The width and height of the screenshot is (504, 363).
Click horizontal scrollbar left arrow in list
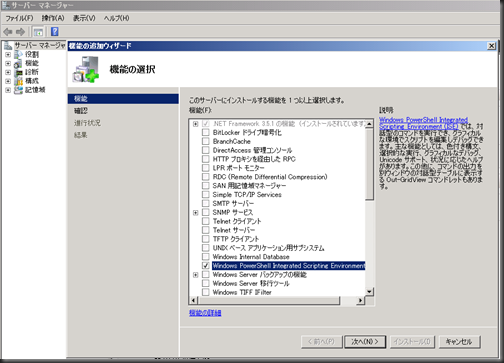click(x=193, y=300)
